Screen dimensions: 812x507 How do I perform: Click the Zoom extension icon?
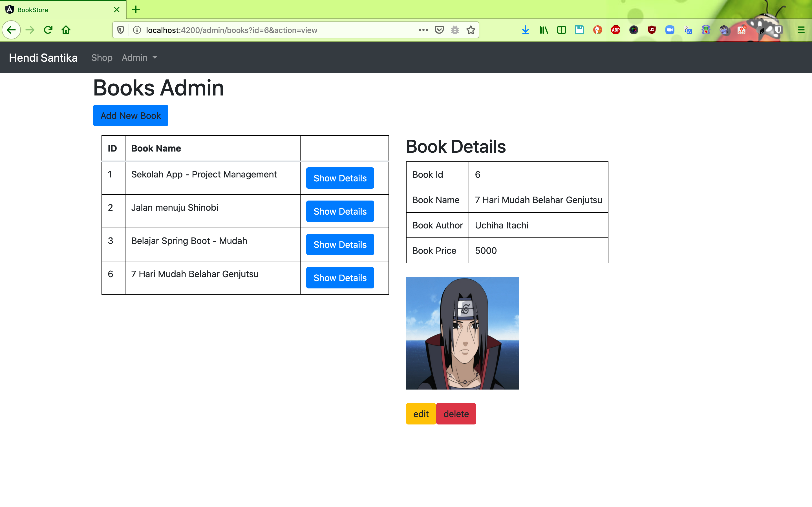(670, 30)
